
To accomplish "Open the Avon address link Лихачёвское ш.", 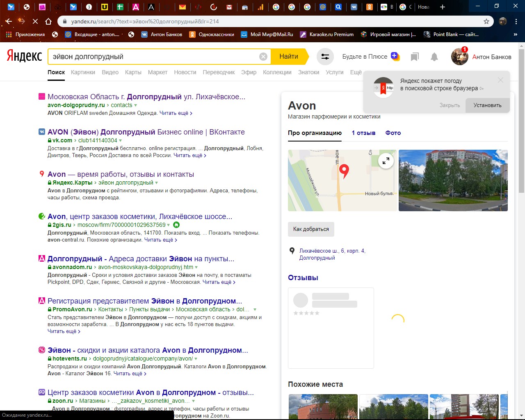I will 332,254.
